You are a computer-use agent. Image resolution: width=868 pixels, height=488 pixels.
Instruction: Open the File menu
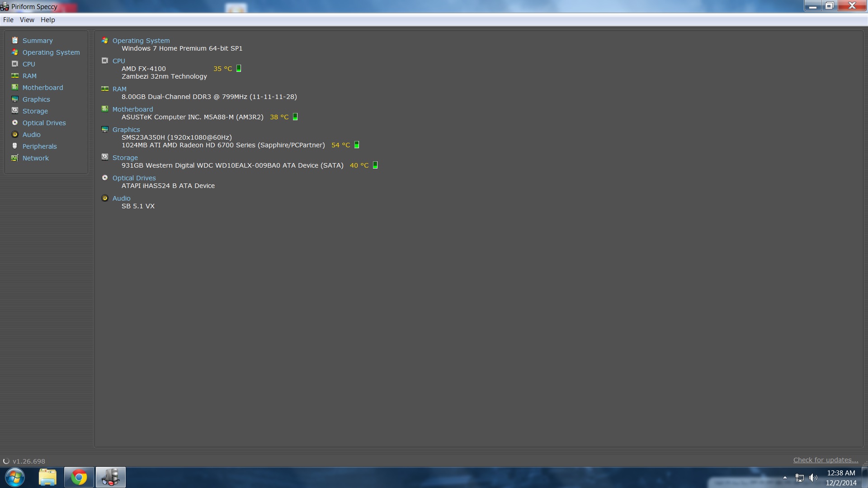pos(8,20)
